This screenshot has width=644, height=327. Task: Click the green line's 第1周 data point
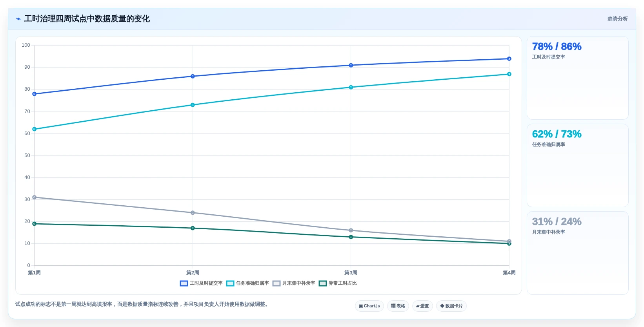(x=35, y=224)
